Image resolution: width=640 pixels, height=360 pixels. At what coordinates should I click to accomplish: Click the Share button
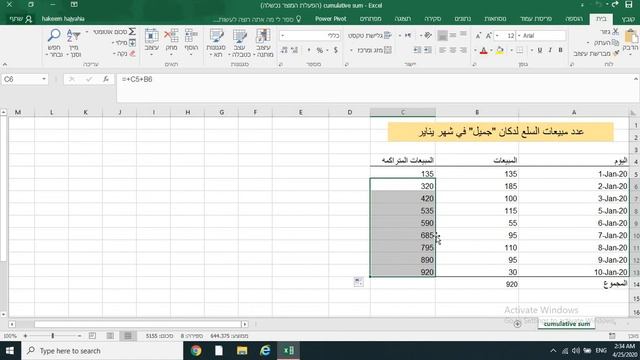pyautogui.click(x=20, y=19)
